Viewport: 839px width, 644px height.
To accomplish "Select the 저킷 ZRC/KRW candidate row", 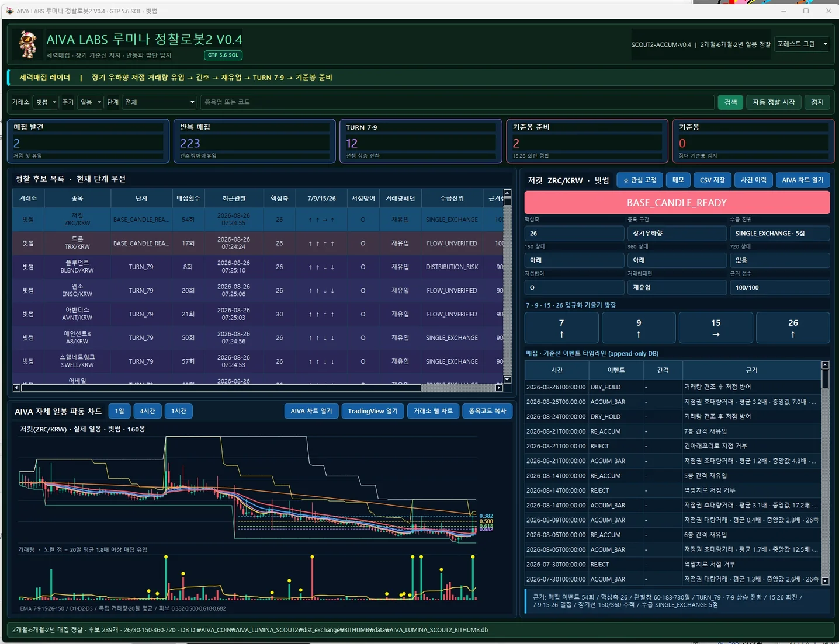I will pos(257,220).
